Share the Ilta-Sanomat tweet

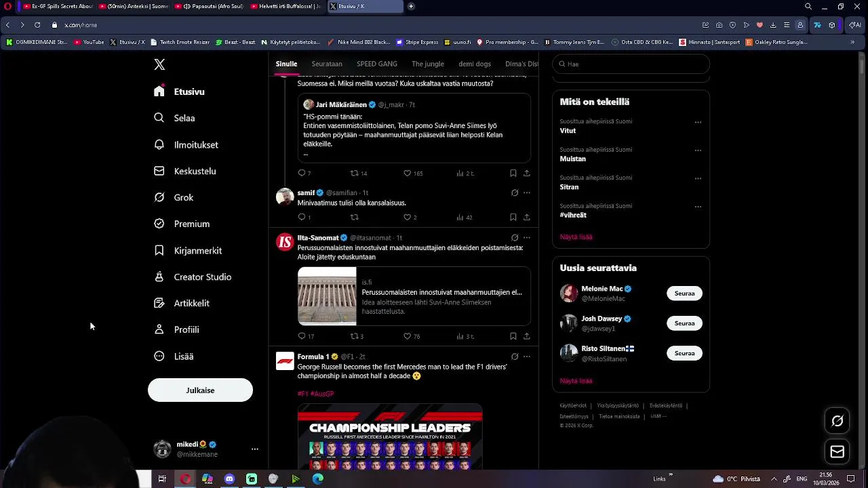526,335
